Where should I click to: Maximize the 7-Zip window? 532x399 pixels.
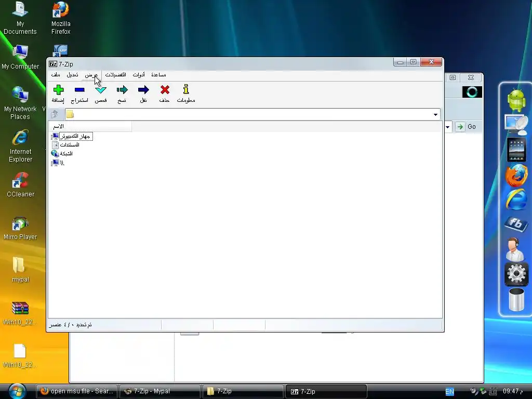click(x=413, y=62)
